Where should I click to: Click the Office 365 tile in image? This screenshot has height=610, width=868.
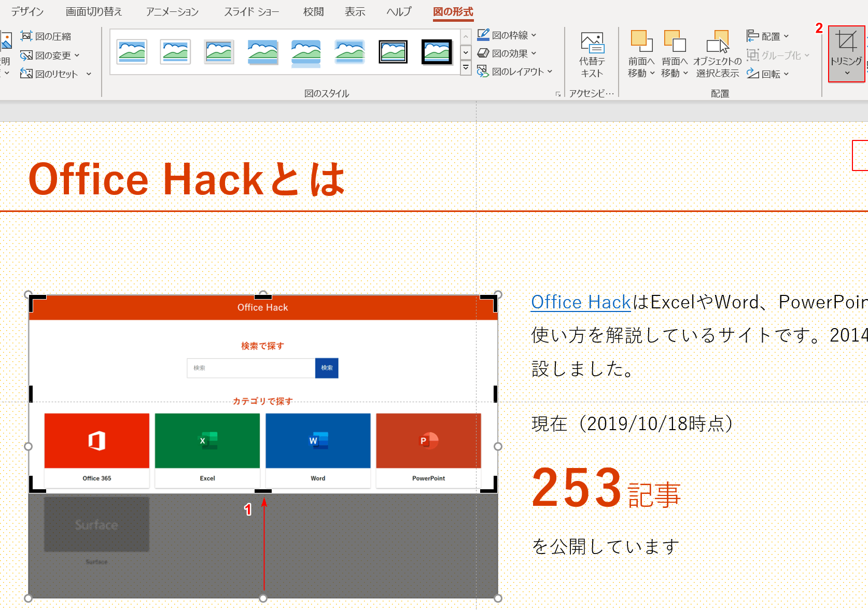pos(97,450)
